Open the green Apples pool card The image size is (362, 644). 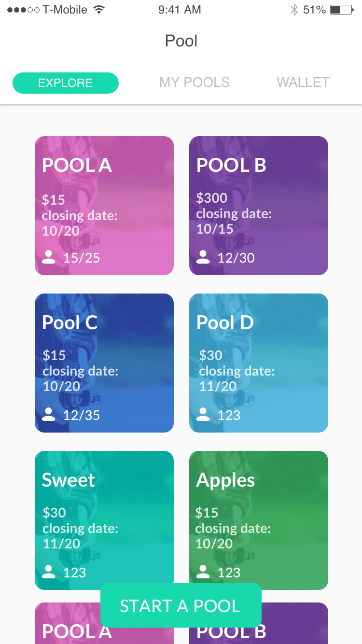259,520
